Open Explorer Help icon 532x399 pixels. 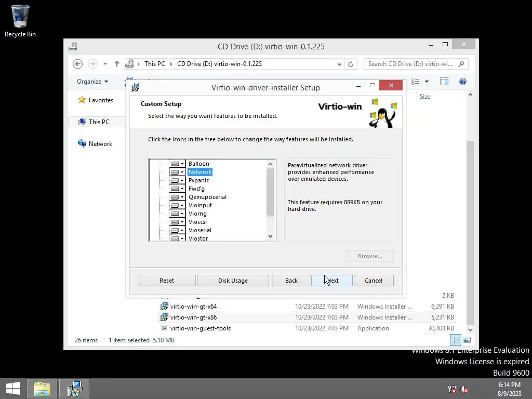463,82
